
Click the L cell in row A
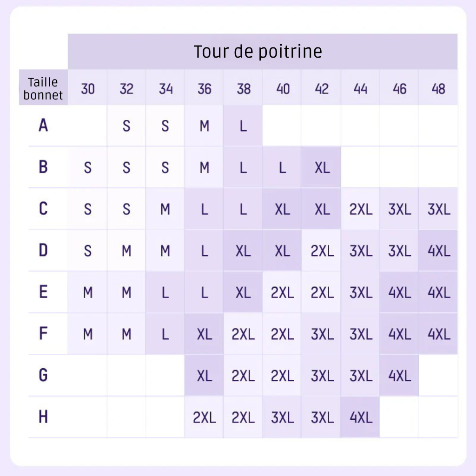tap(243, 126)
